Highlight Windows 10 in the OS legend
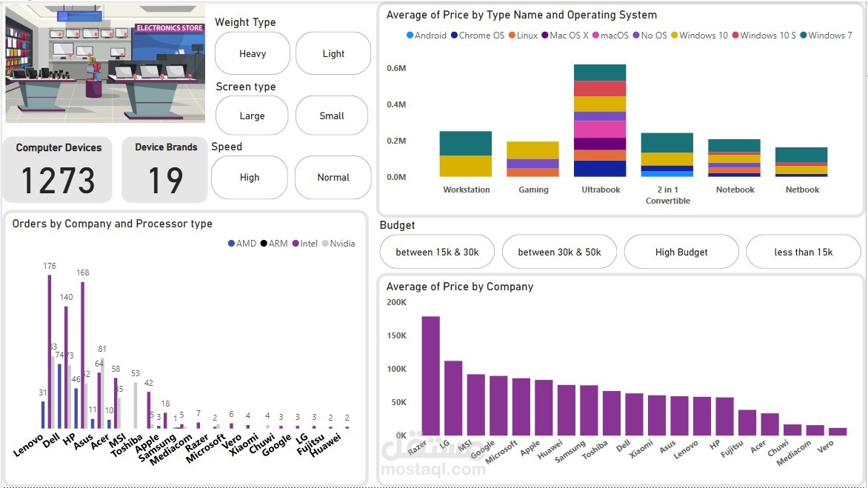 [x=699, y=36]
